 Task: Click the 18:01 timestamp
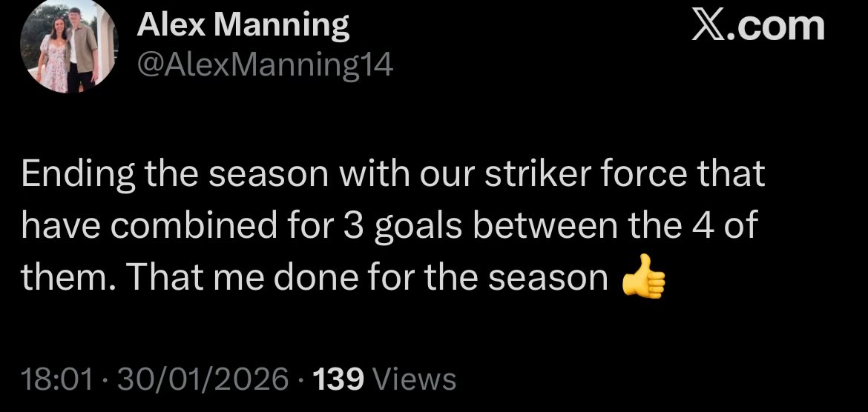[56, 379]
